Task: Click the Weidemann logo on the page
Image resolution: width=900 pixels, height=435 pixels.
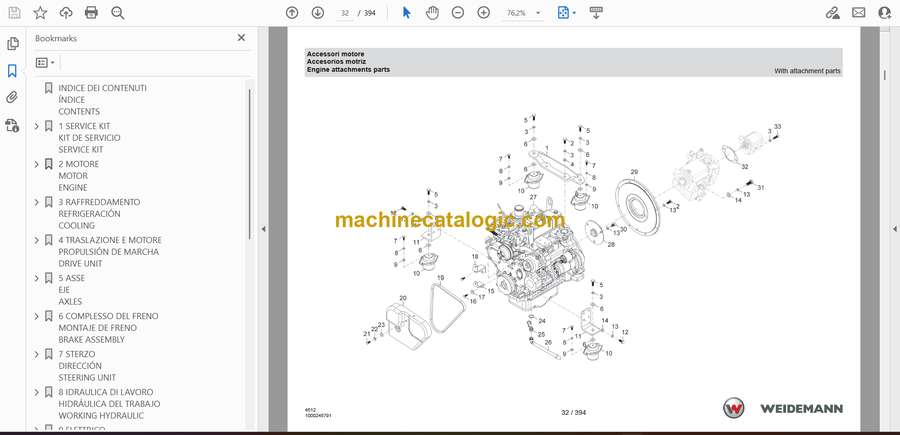Action: click(x=783, y=408)
